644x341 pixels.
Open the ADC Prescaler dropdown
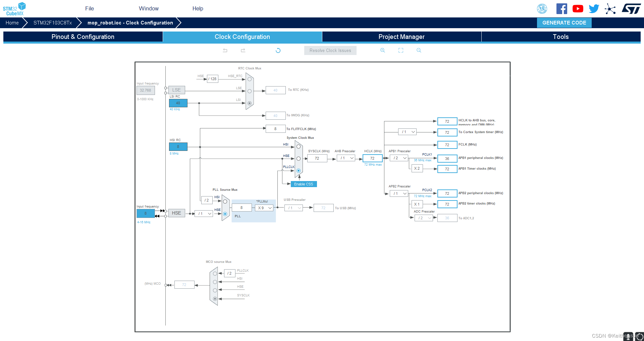click(424, 218)
